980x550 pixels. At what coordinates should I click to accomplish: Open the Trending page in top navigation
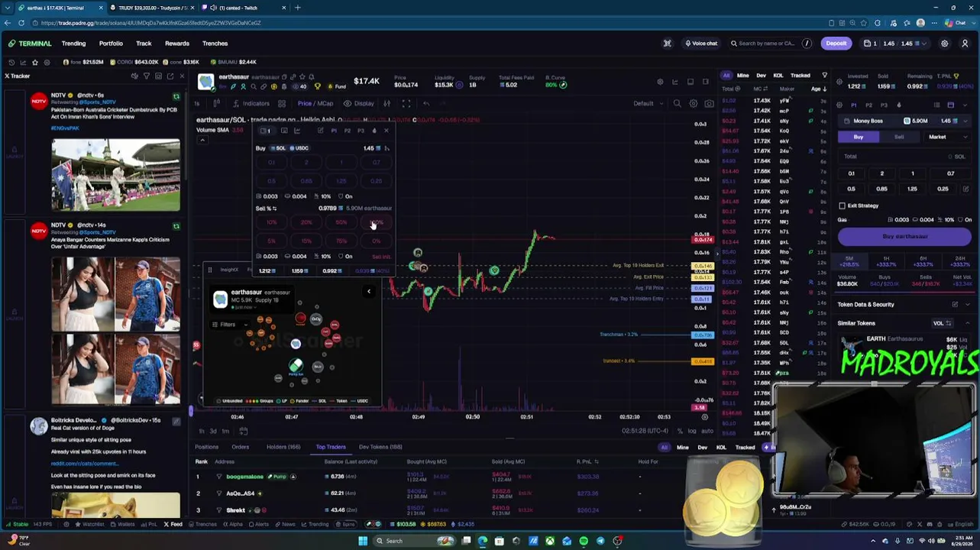[x=73, y=44]
